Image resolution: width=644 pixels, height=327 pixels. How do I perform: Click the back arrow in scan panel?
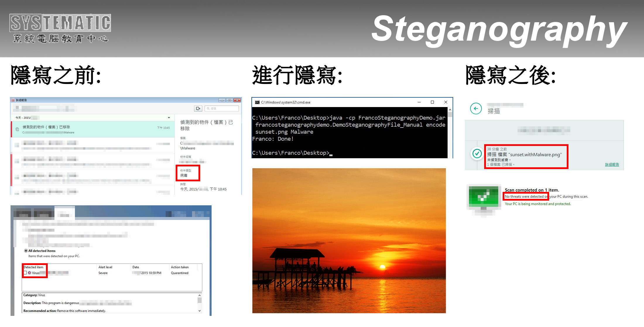[x=476, y=109]
